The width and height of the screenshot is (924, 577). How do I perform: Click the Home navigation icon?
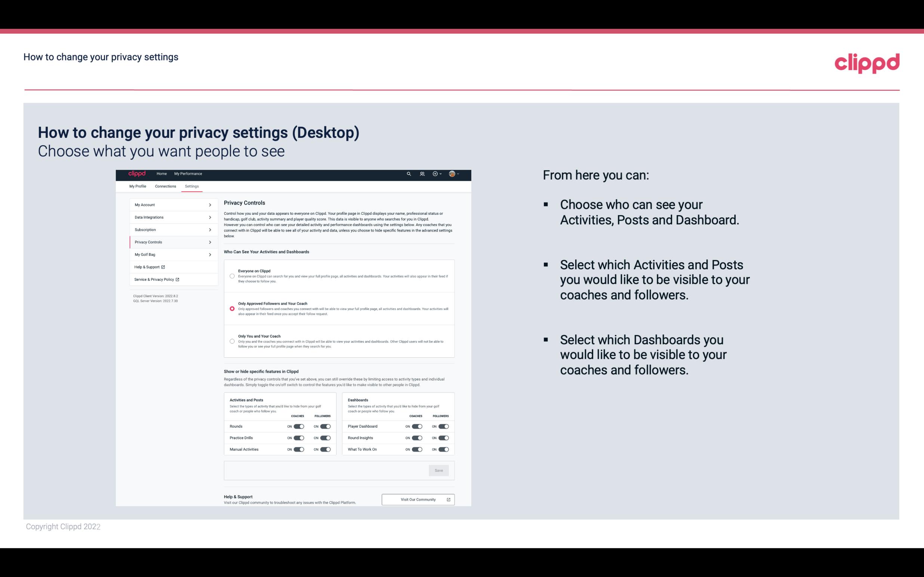pyautogui.click(x=161, y=174)
